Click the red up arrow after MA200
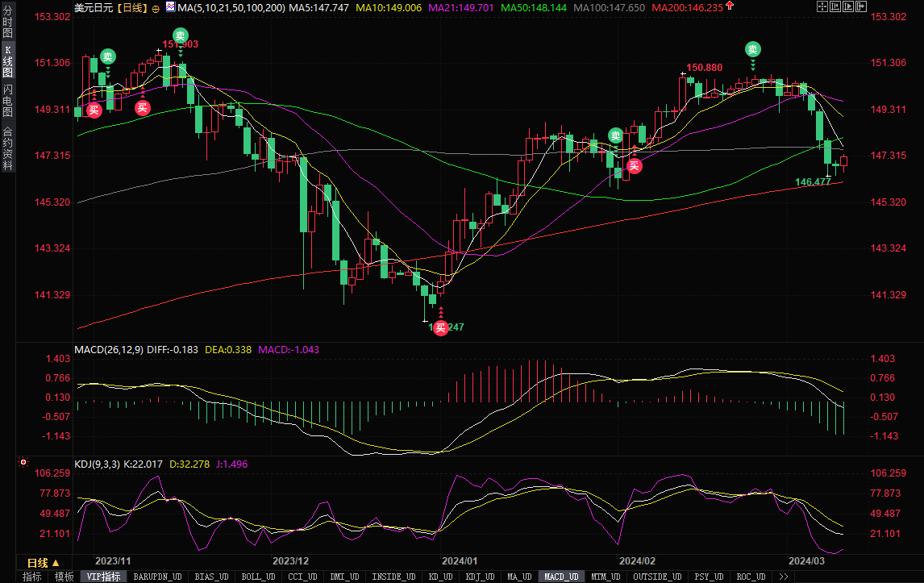 (x=730, y=6)
